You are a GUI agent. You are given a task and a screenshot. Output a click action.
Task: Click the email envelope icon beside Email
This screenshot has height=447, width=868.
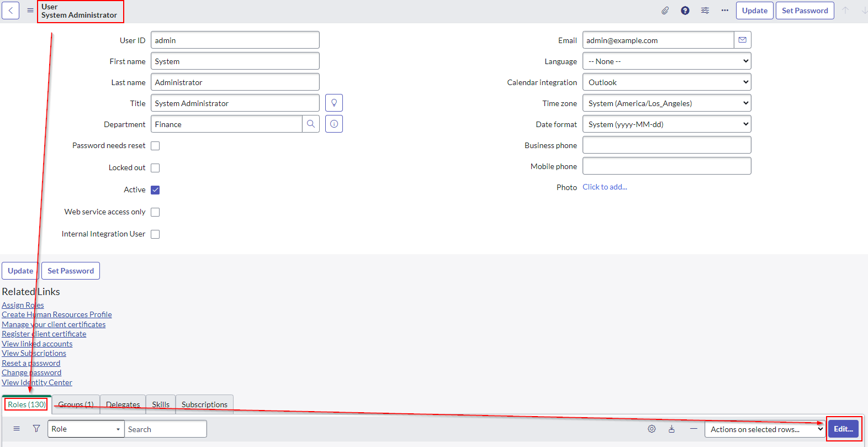click(x=743, y=40)
